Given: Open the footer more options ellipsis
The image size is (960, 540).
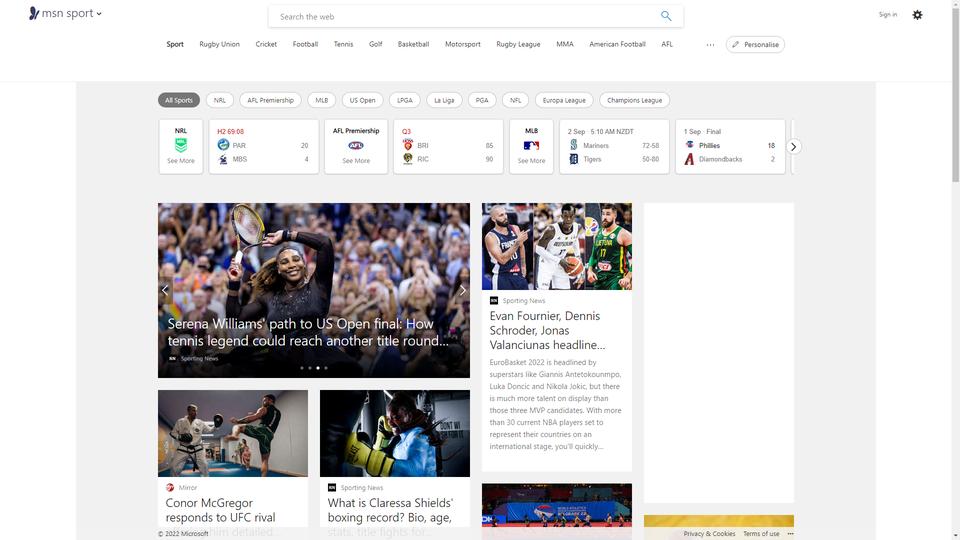Looking at the screenshot, I should tap(790, 534).
